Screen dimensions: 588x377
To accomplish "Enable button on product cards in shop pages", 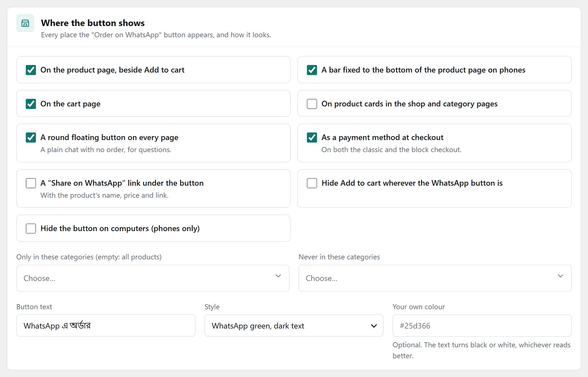I will pyautogui.click(x=312, y=104).
